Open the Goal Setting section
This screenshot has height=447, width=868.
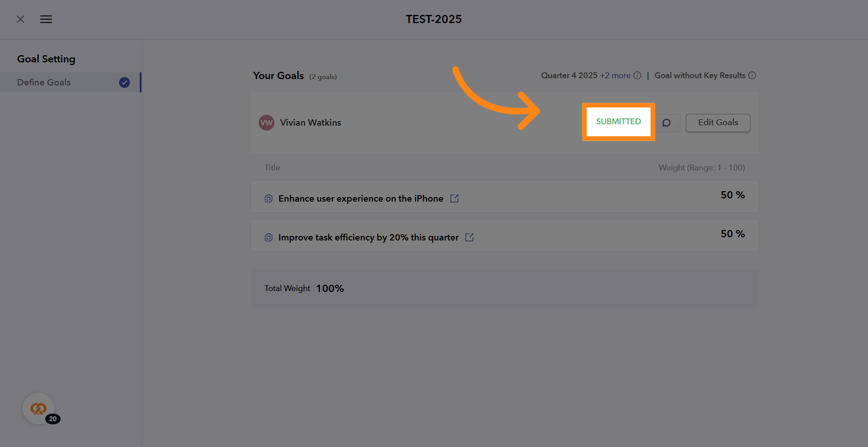(46, 59)
